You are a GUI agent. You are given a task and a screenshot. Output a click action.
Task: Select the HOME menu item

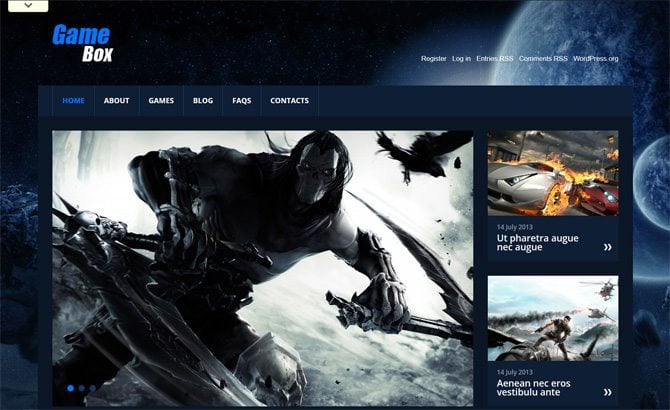point(73,101)
